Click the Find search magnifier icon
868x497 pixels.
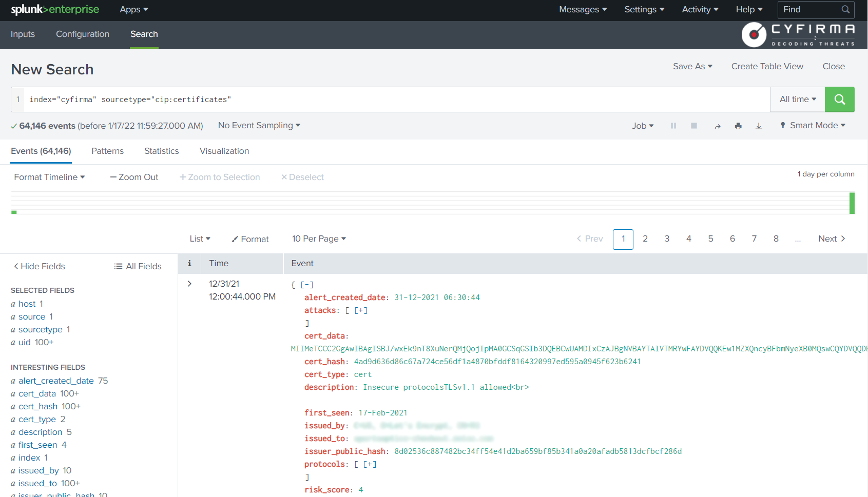point(845,10)
